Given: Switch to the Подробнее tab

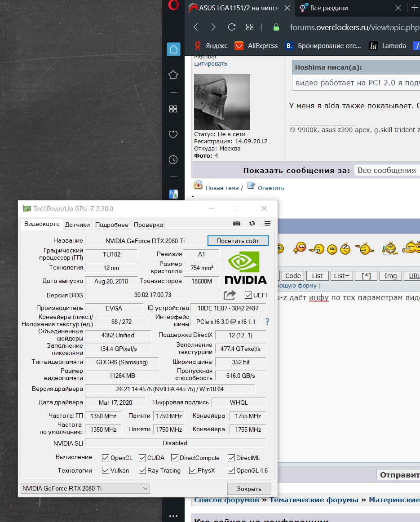Looking at the screenshot, I should [x=111, y=225].
